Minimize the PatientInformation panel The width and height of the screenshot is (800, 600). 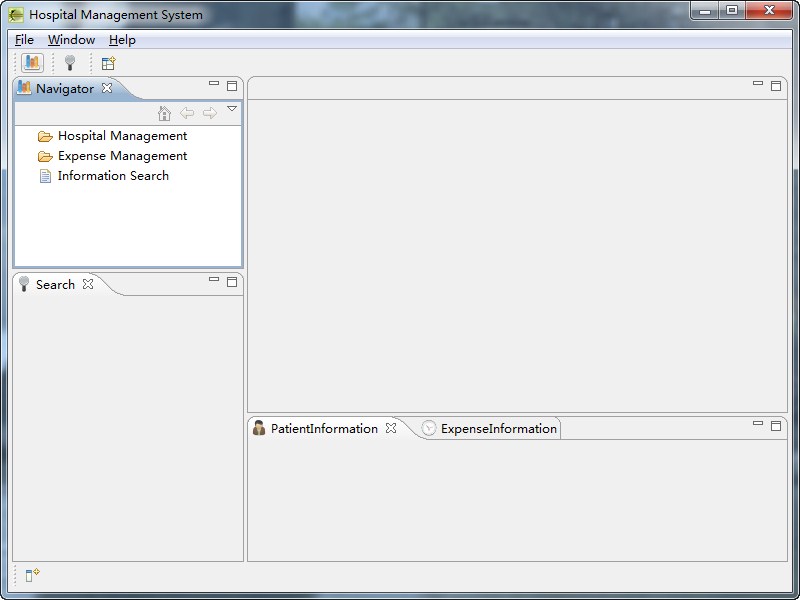pos(758,423)
